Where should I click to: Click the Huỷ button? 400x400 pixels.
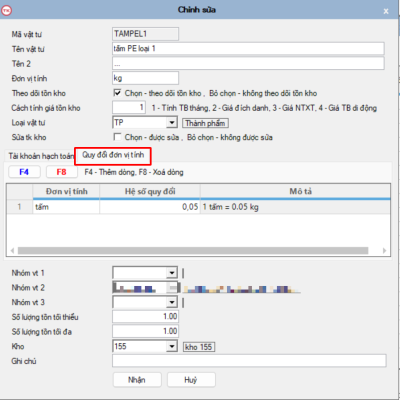(191, 380)
